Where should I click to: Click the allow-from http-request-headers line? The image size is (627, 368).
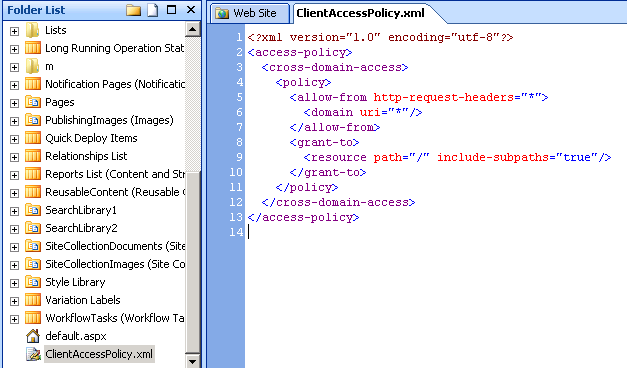(x=419, y=97)
